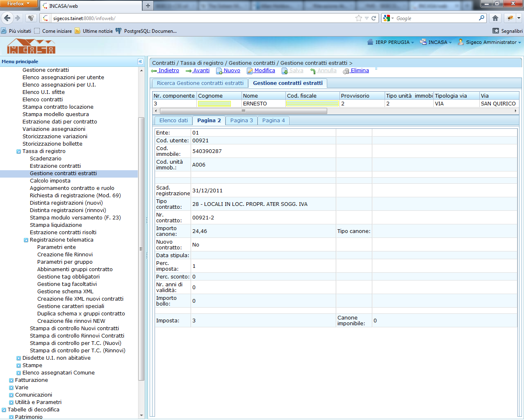Open Calcolo imposta menu entry
The height and width of the screenshot is (420, 524).
50,181
